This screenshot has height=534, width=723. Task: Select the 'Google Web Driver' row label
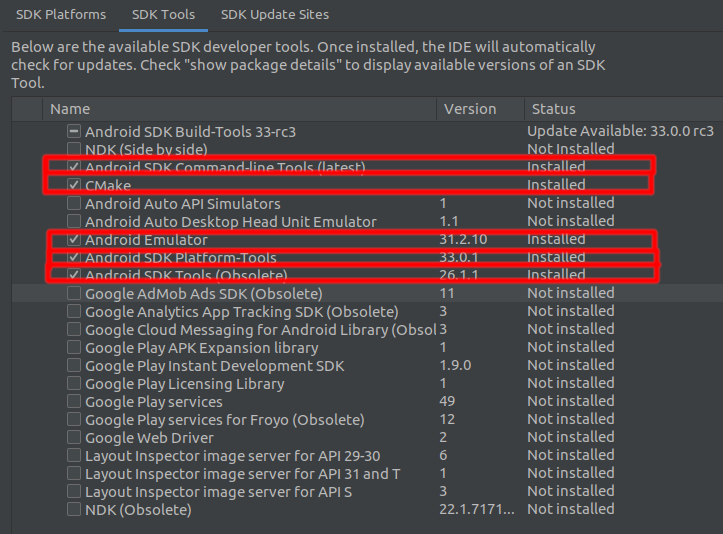pyautogui.click(x=149, y=438)
